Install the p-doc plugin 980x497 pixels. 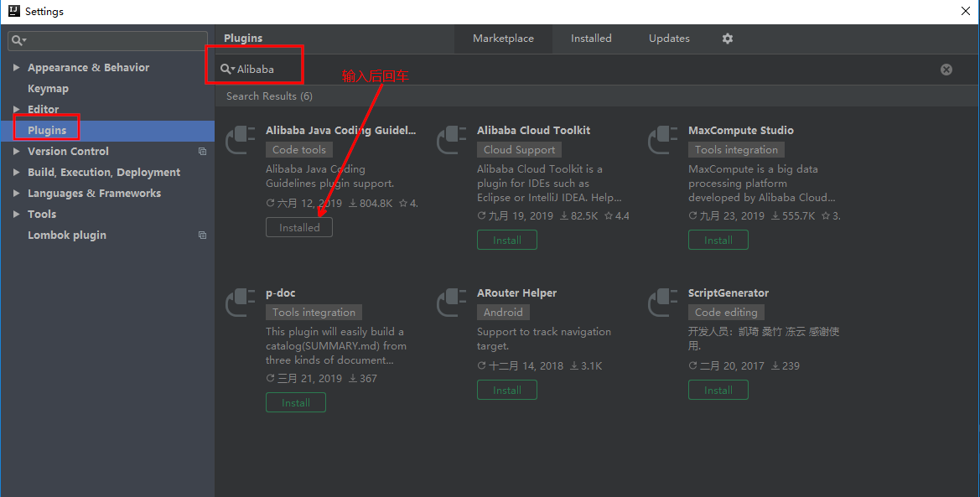point(296,402)
